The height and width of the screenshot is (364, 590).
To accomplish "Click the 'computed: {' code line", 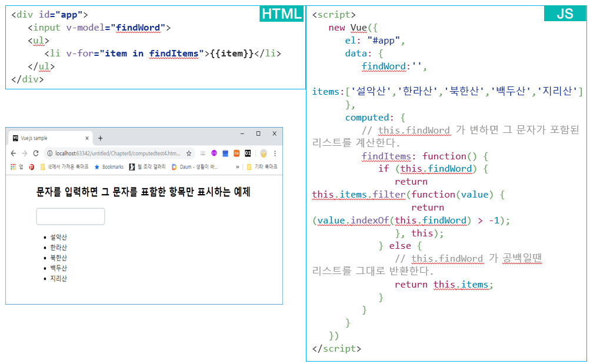I will pyautogui.click(x=375, y=118).
